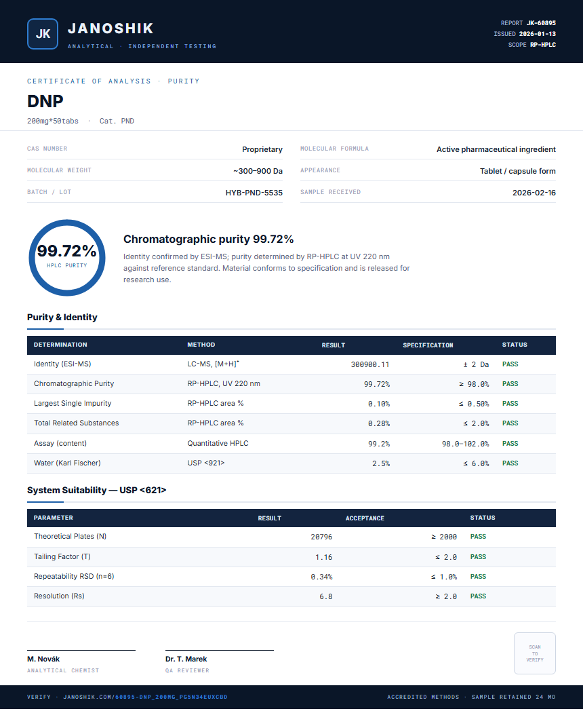Click the PARAMETER column header
The image size is (583, 728).
tap(54, 518)
